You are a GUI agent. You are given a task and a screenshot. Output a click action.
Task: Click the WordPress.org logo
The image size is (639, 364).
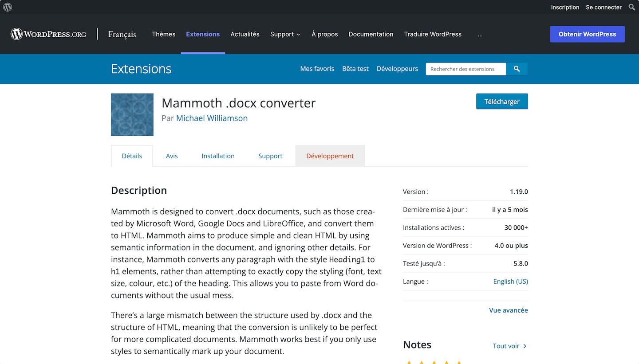48,34
